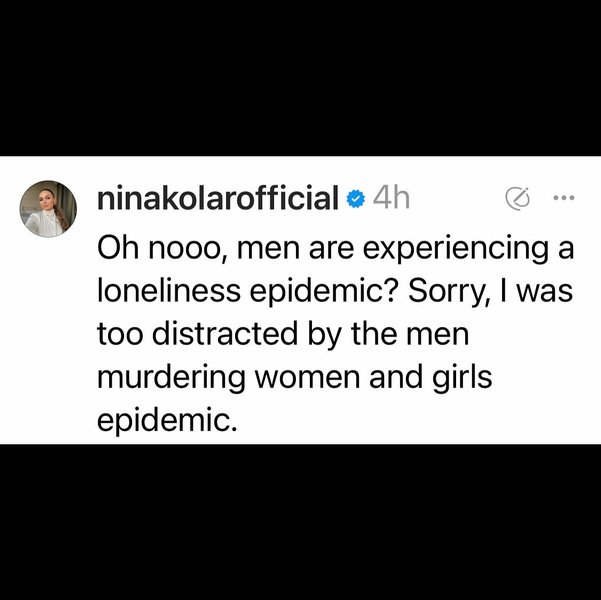The width and height of the screenshot is (601, 600).
Task: Click the 4h post timestamp
Action: pos(391,199)
